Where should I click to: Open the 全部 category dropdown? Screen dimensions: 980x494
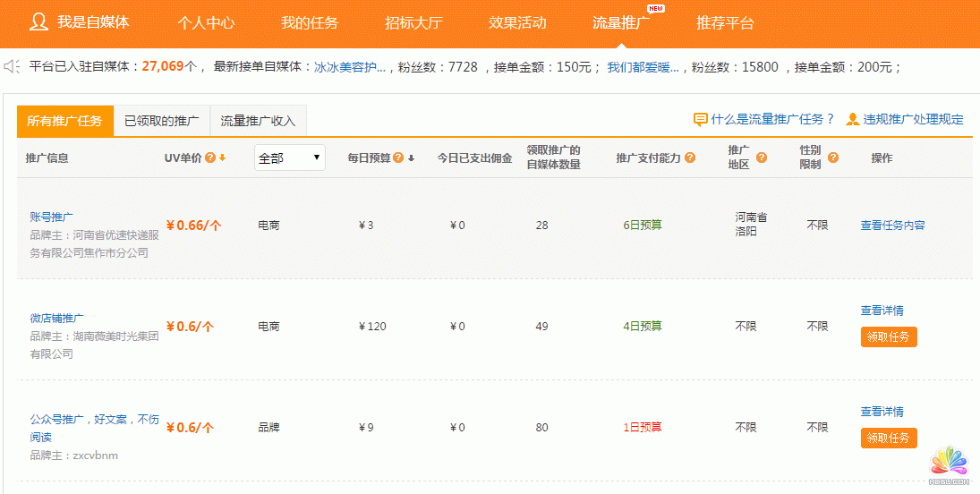[289, 158]
